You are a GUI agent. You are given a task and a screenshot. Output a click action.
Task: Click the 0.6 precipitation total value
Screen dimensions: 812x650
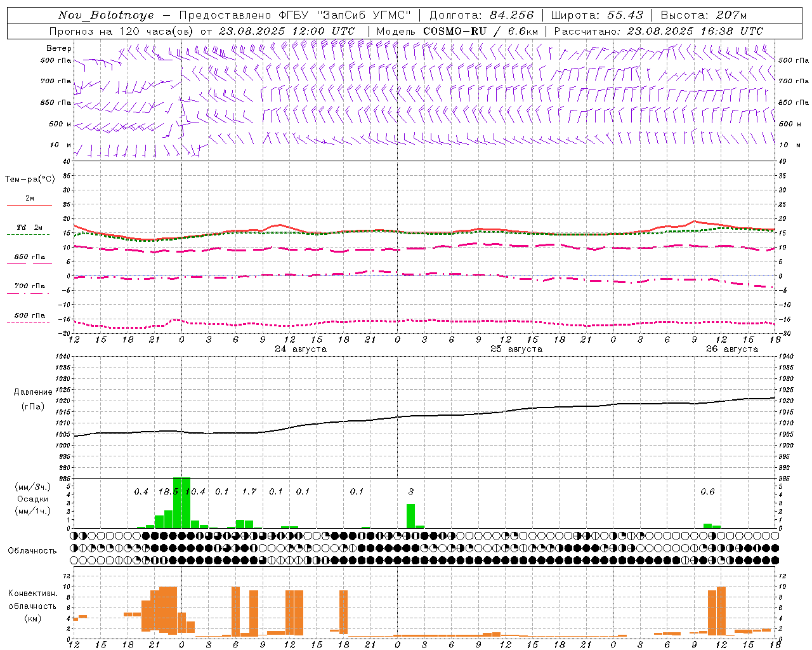tap(707, 492)
